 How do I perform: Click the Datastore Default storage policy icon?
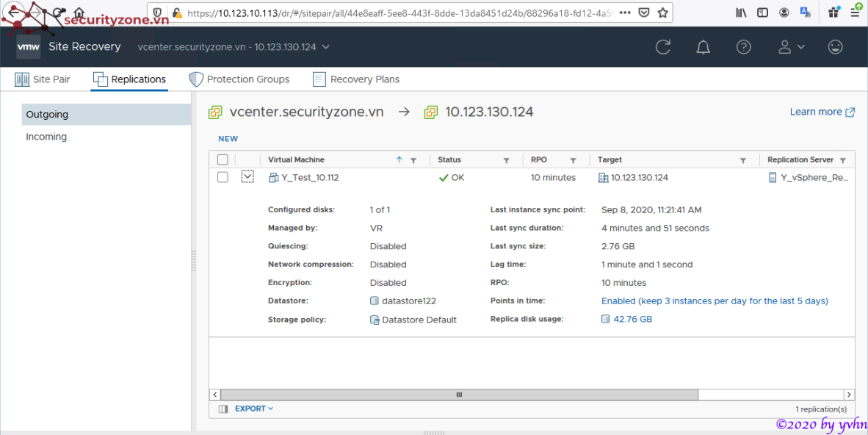click(x=375, y=320)
